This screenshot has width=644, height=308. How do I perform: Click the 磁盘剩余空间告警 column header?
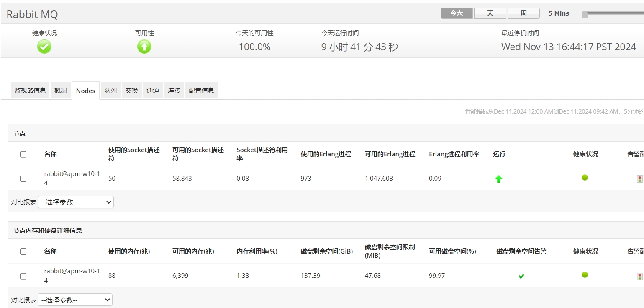pyautogui.click(x=521, y=251)
